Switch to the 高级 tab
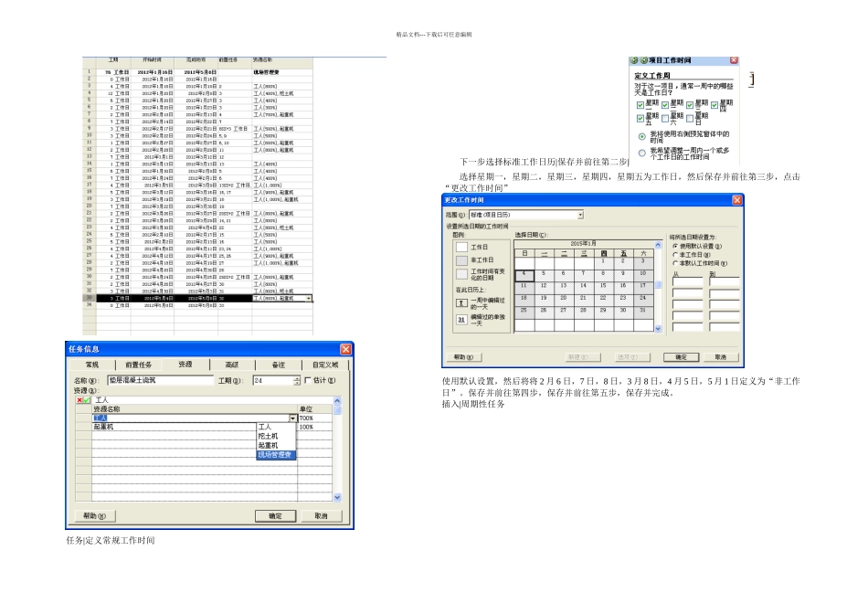Image resolution: width=868 pixels, height=614 pixels. pos(232,365)
